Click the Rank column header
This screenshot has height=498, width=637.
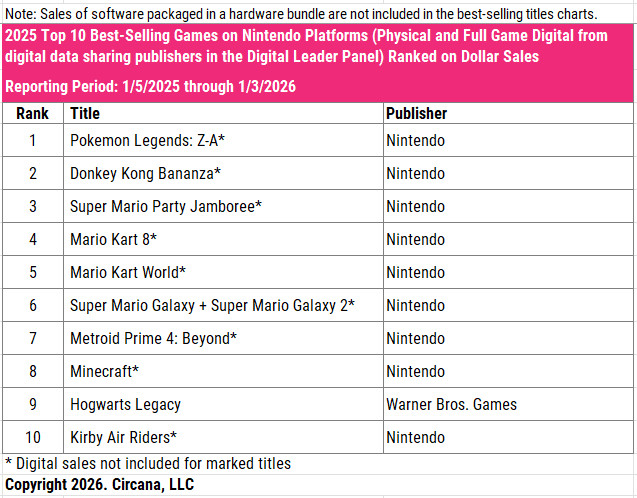(33, 114)
